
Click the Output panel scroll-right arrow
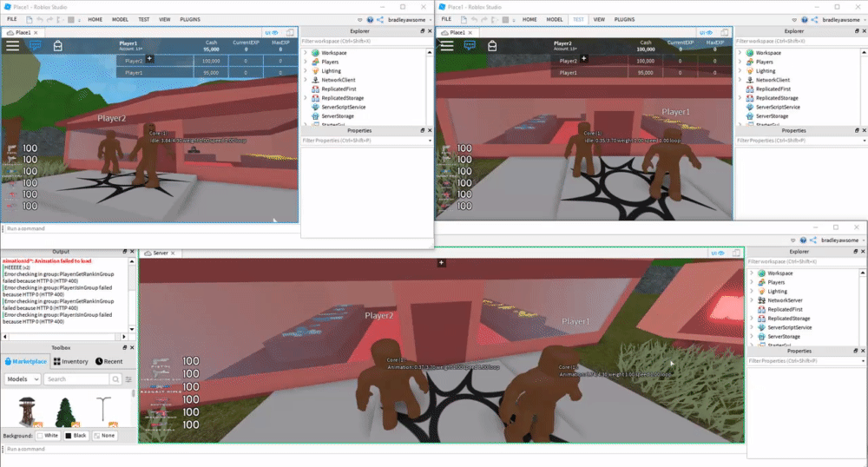coord(124,337)
